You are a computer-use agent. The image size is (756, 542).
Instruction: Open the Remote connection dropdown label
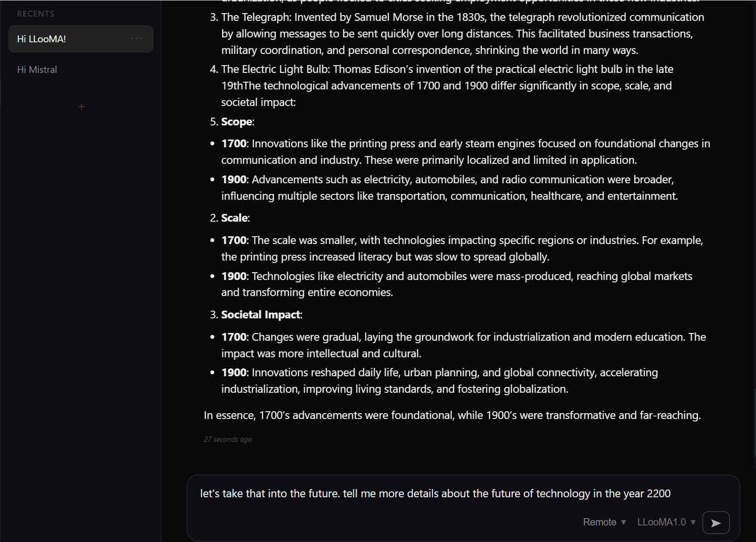pos(600,522)
